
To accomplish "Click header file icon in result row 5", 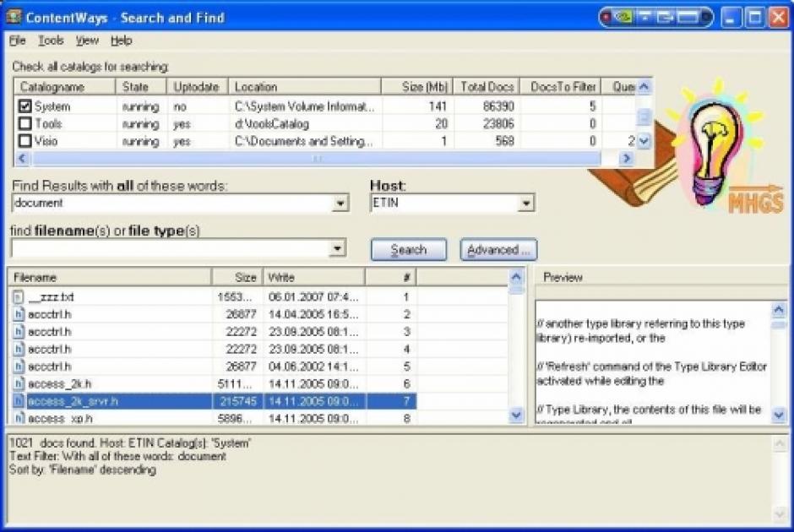I will [x=19, y=366].
